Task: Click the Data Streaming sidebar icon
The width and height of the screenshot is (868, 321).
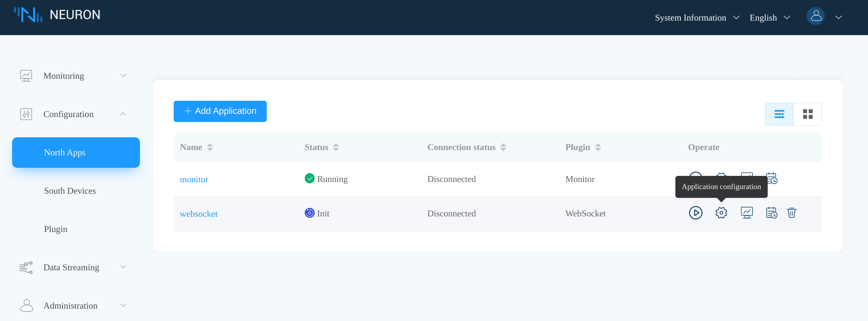Action: click(x=26, y=267)
